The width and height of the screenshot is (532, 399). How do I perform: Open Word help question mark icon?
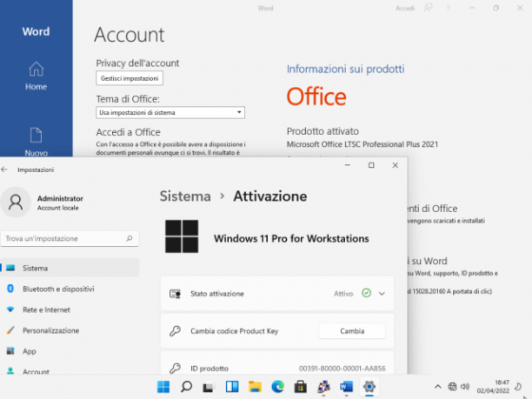[x=448, y=8]
